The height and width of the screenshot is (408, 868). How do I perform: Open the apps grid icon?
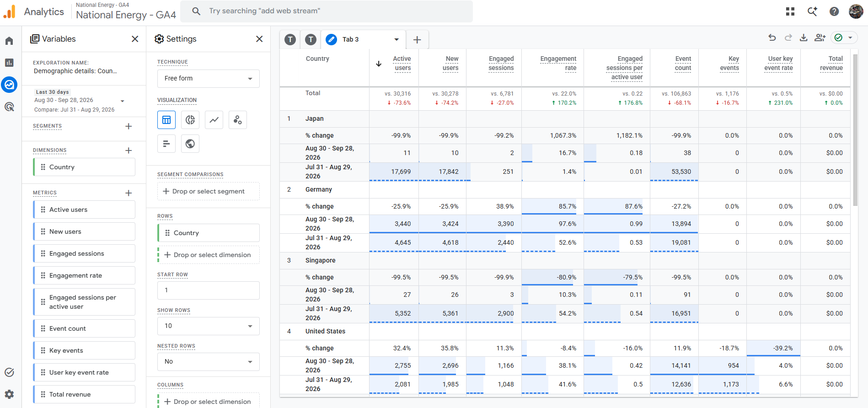[x=790, y=11]
